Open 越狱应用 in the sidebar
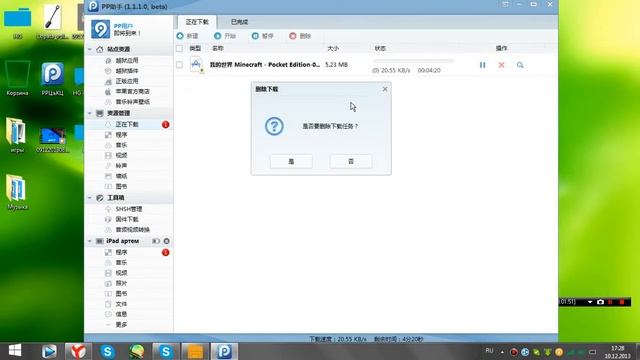Image resolution: width=640 pixels, height=360 pixels. coord(127,60)
